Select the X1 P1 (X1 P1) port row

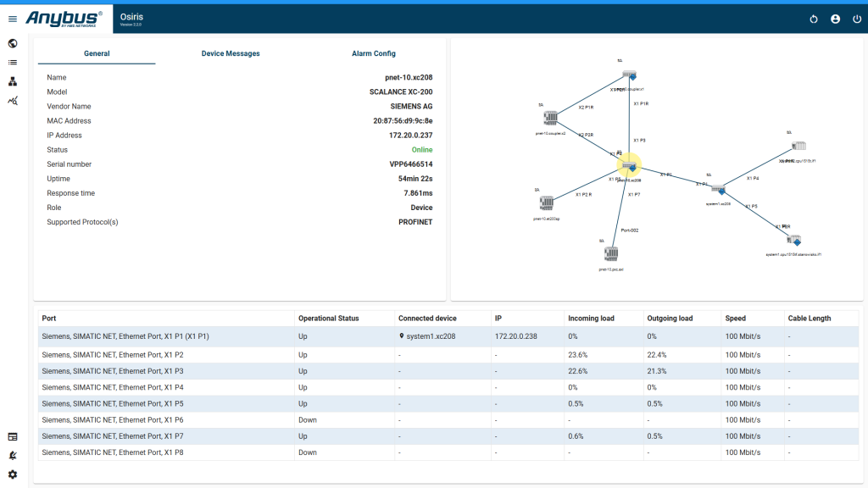coord(448,336)
